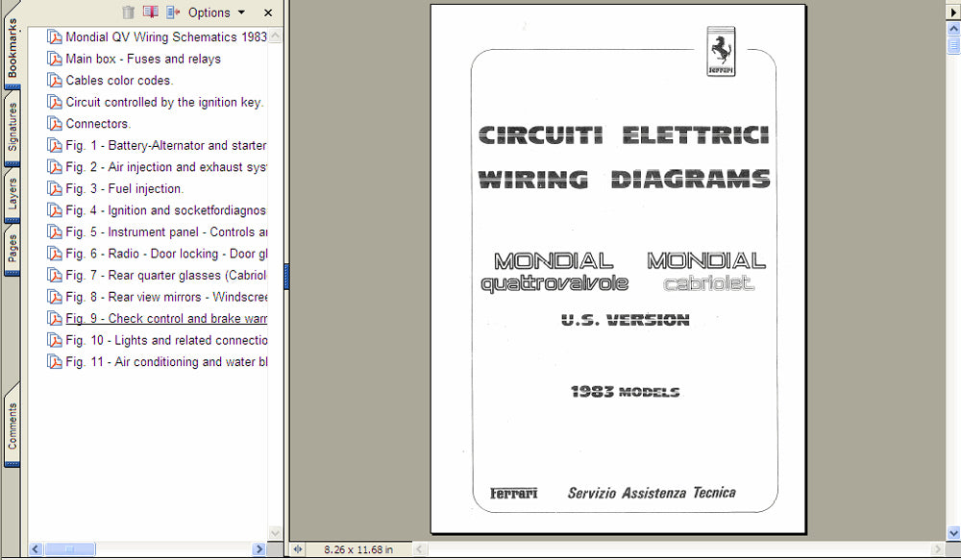
Task: Click PDF icon beside Connectors bookmark
Action: tap(55, 124)
